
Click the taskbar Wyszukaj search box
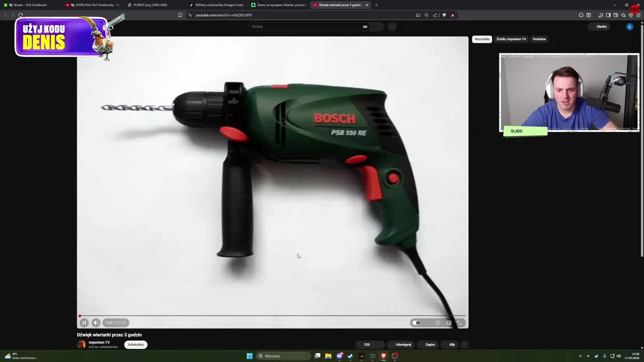[x=284, y=356]
